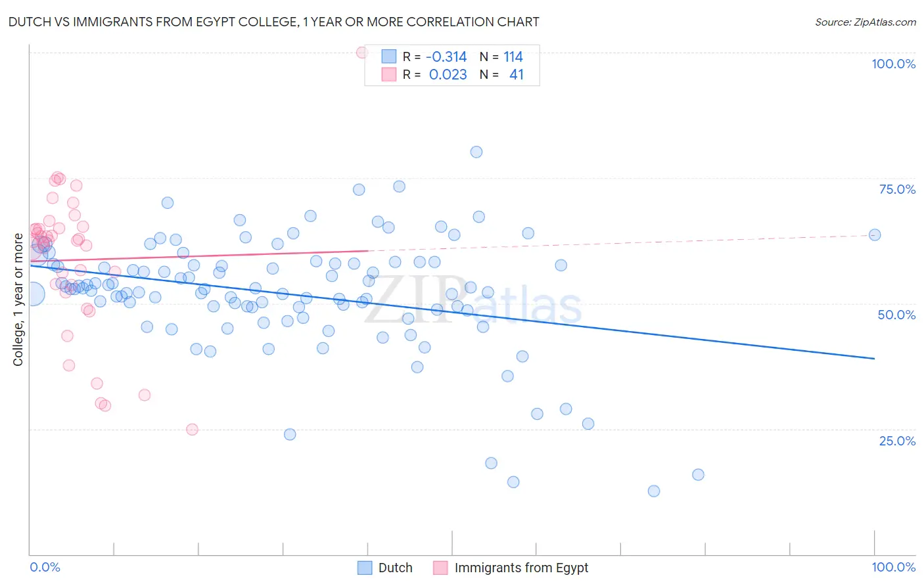Image resolution: width=924 pixels, height=586 pixels.
Task: Click the College, 1 year or more axis title
Action: click(x=18, y=300)
